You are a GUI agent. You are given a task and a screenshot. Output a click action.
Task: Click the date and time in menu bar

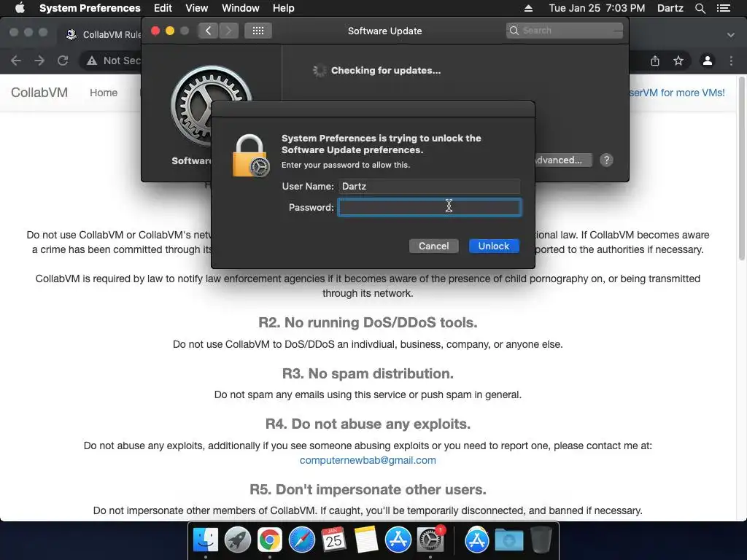(x=597, y=8)
